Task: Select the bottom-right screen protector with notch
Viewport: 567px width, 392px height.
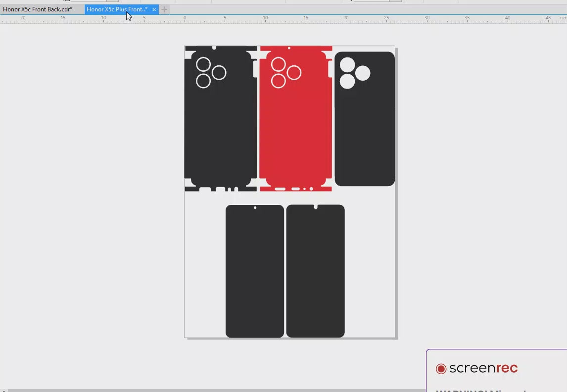Action: coord(315,272)
